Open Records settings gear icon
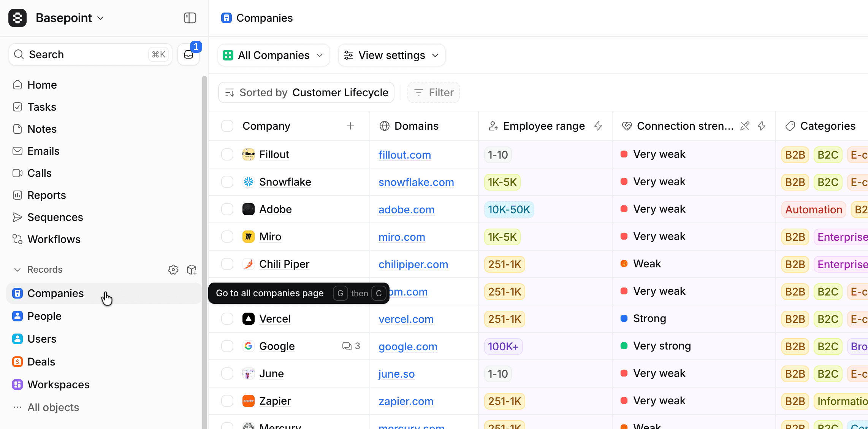The width and height of the screenshot is (868, 429). point(173,270)
